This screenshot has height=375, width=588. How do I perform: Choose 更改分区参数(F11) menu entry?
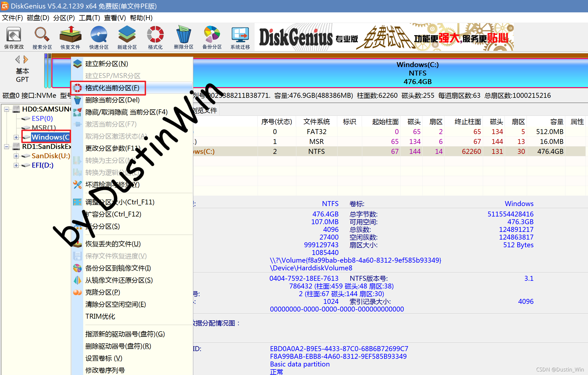coord(132,148)
